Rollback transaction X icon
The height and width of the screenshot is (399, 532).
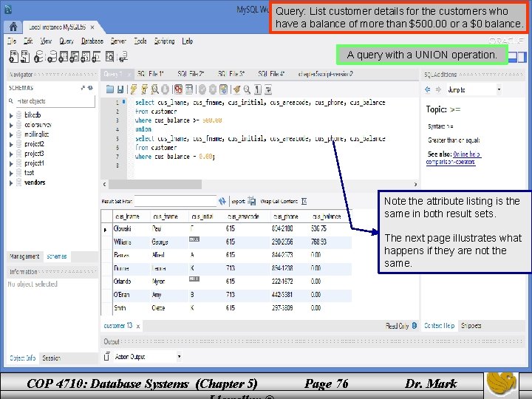(x=213, y=89)
